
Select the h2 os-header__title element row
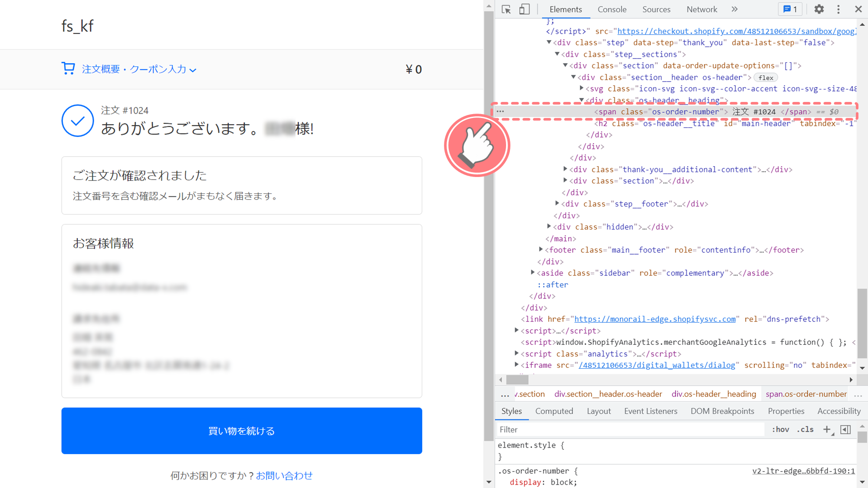725,124
